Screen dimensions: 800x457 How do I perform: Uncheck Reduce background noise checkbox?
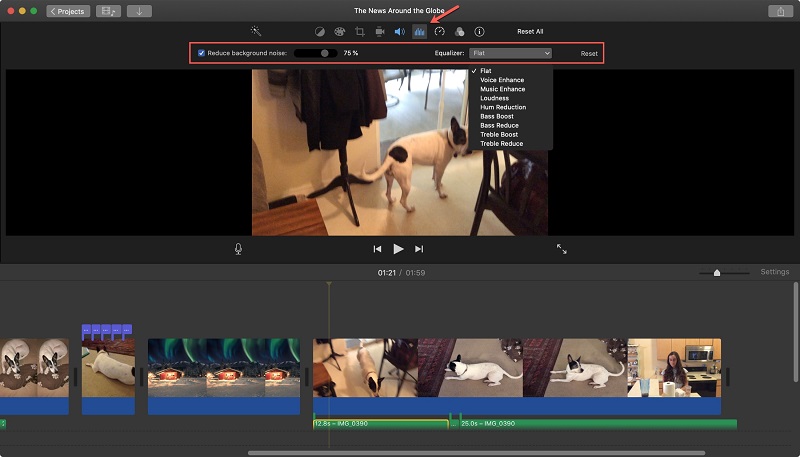tap(202, 53)
